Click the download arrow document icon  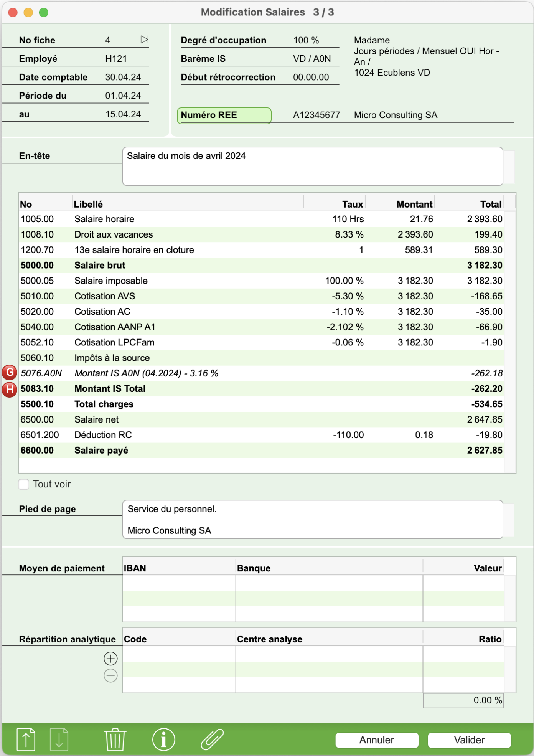click(59, 739)
